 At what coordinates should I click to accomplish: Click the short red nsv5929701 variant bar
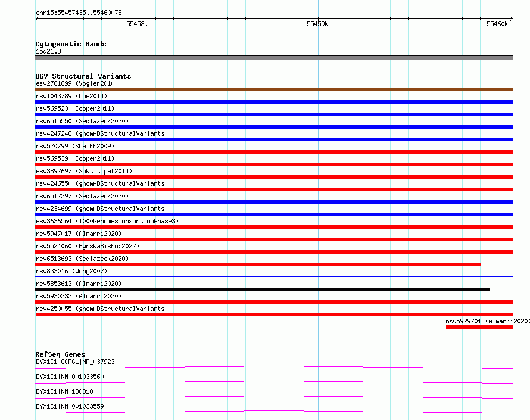479,327
